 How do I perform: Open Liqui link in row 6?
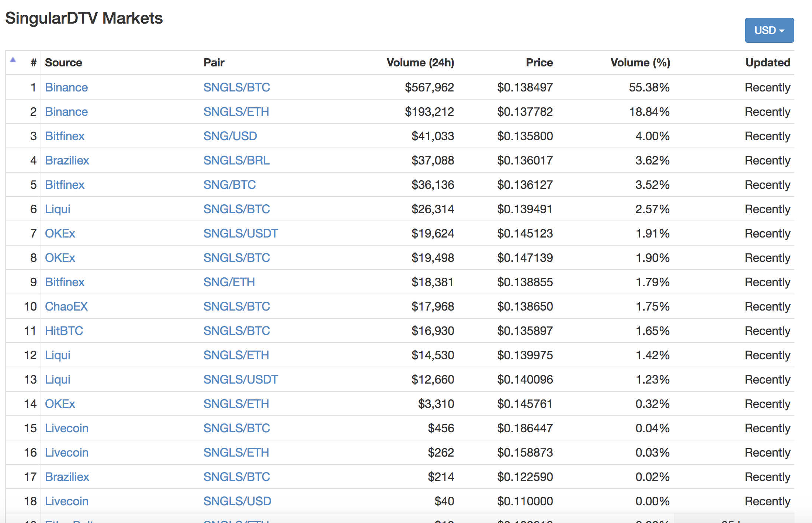pyautogui.click(x=58, y=209)
